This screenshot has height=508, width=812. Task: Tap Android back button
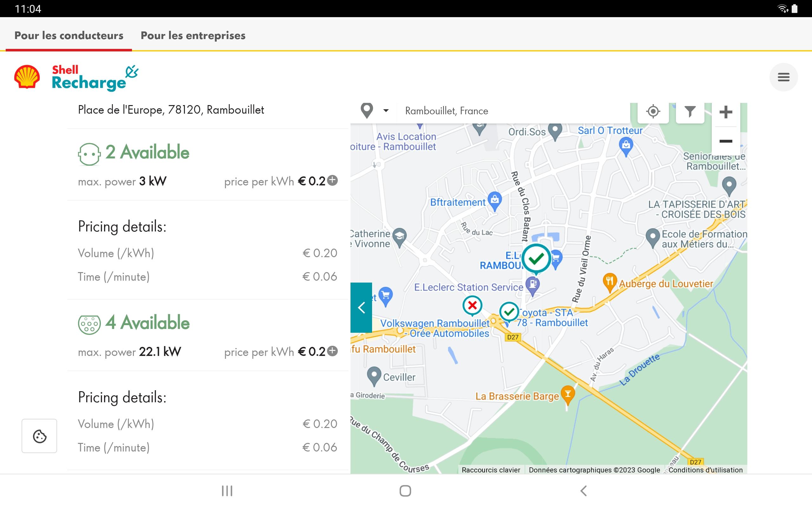point(584,491)
